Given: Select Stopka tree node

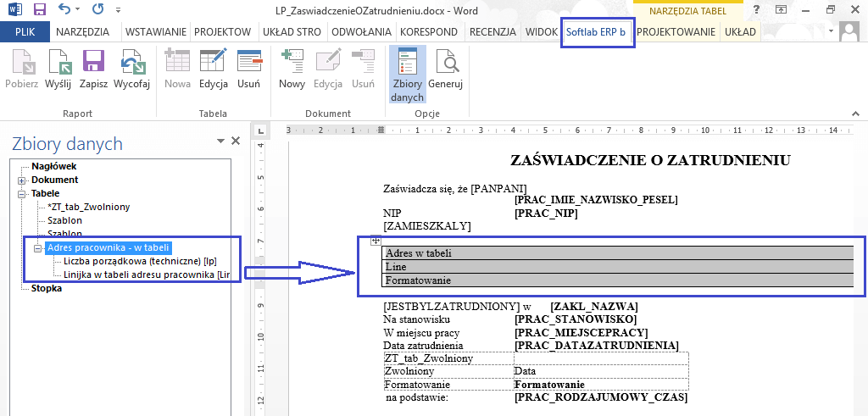Looking at the screenshot, I should [47, 288].
